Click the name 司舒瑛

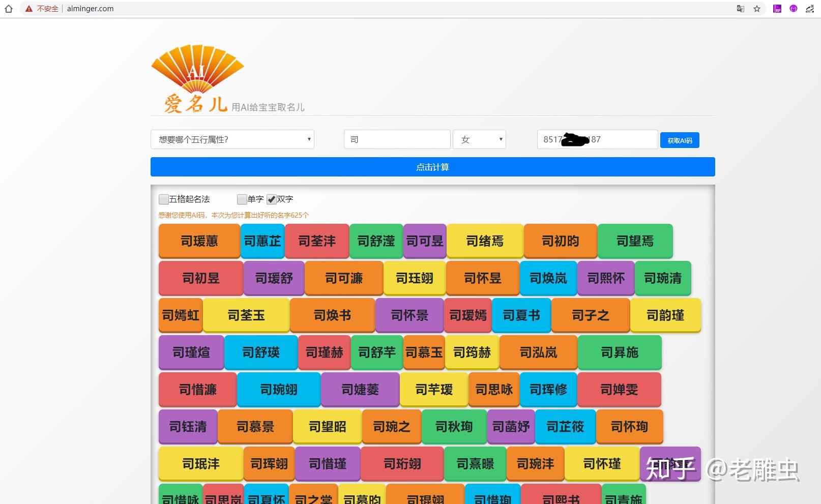261,352
